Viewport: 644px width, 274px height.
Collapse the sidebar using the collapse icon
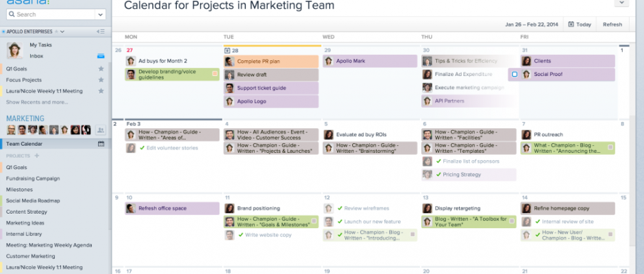pos(101,32)
